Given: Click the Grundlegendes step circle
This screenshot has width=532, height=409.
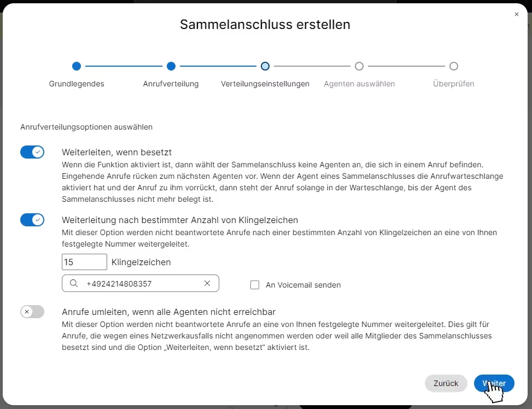Looking at the screenshot, I should [77, 66].
